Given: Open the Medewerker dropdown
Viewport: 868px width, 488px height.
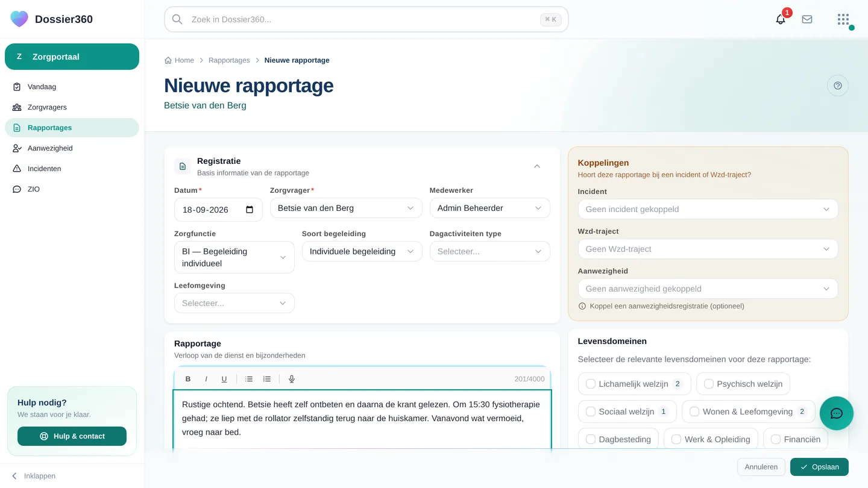Looking at the screenshot, I should pyautogui.click(x=489, y=208).
